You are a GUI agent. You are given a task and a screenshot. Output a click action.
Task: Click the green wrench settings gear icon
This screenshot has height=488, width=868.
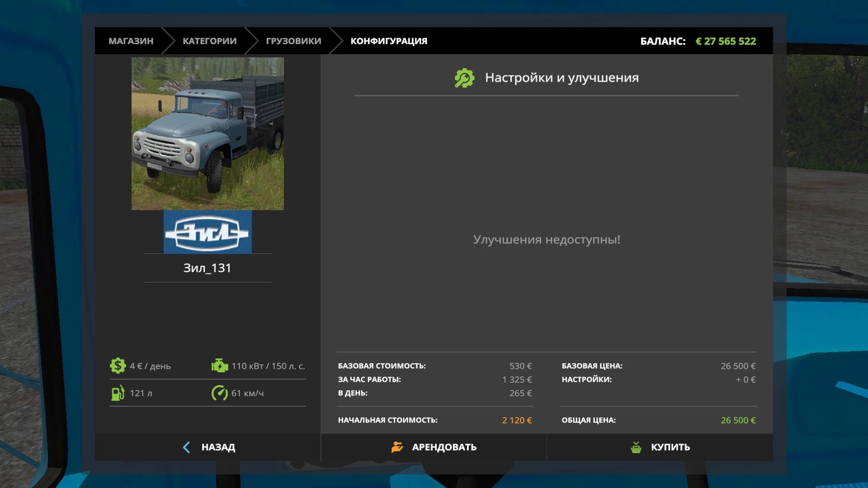(x=464, y=78)
